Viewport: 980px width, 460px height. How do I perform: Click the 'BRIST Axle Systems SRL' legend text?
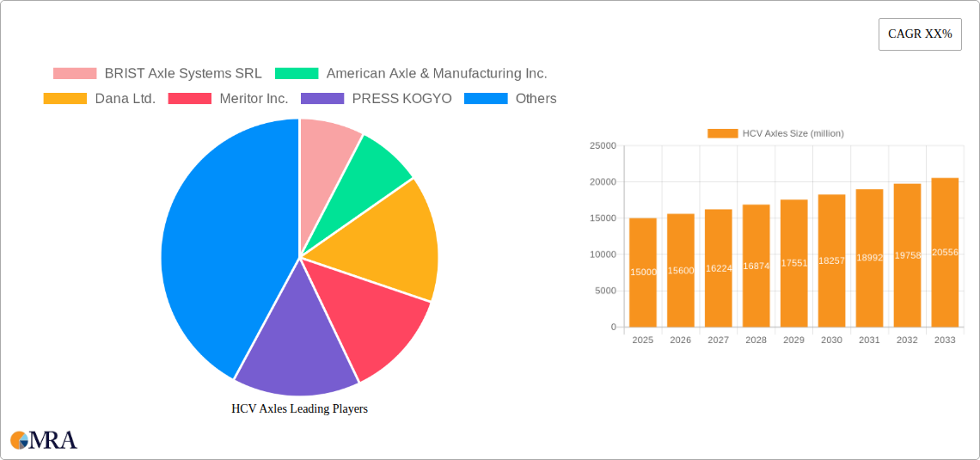pos(183,74)
